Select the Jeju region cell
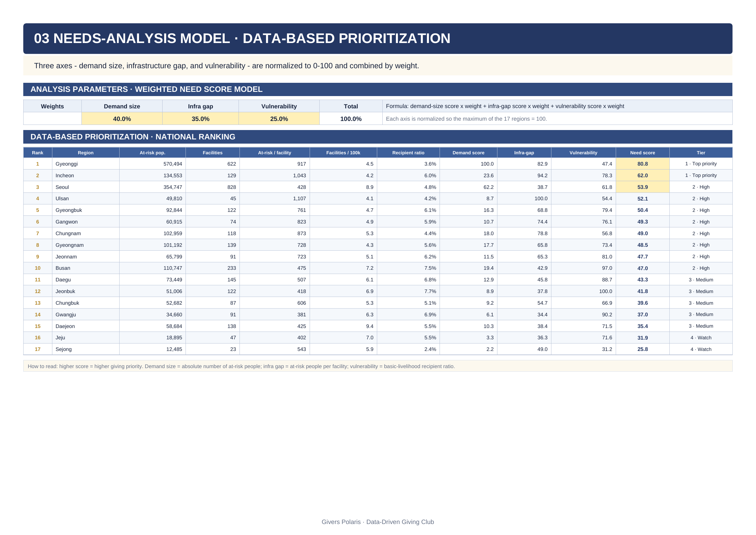This screenshot has width=756, height=535. [86, 337]
